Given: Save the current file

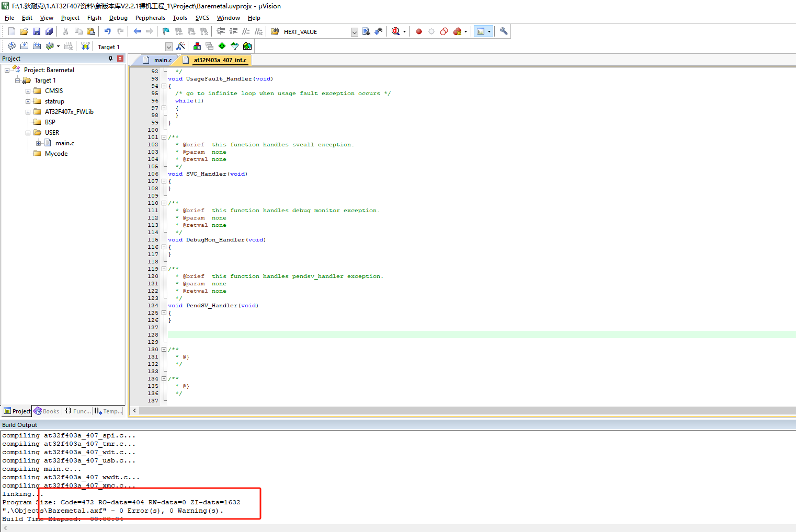Looking at the screenshot, I should coord(37,31).
